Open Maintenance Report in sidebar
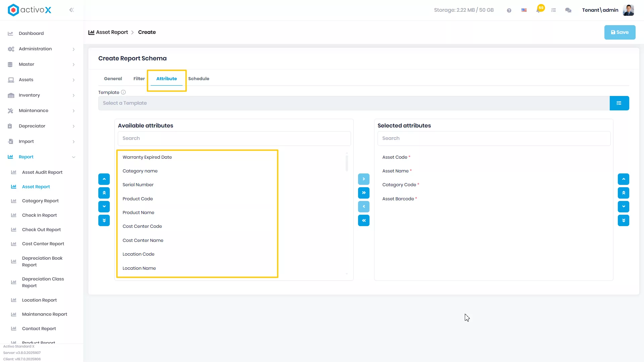This screenshot has width=644, height=362. click(45, 314)
